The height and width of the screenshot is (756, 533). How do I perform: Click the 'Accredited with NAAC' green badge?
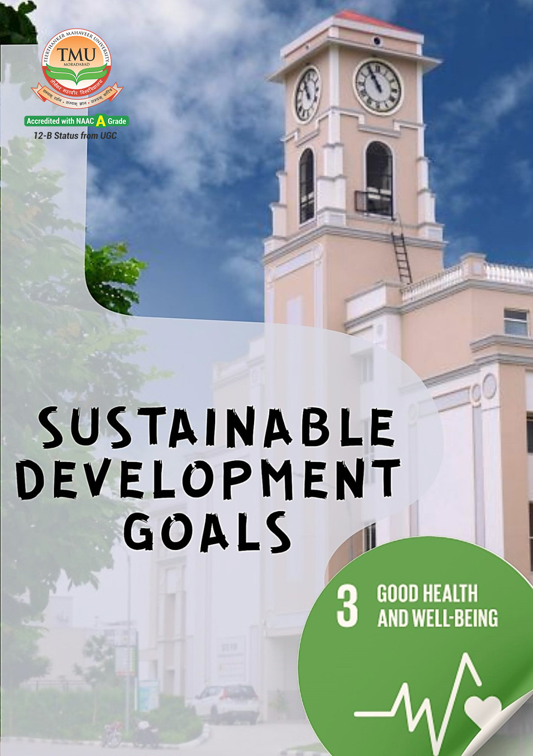[77, 121]
